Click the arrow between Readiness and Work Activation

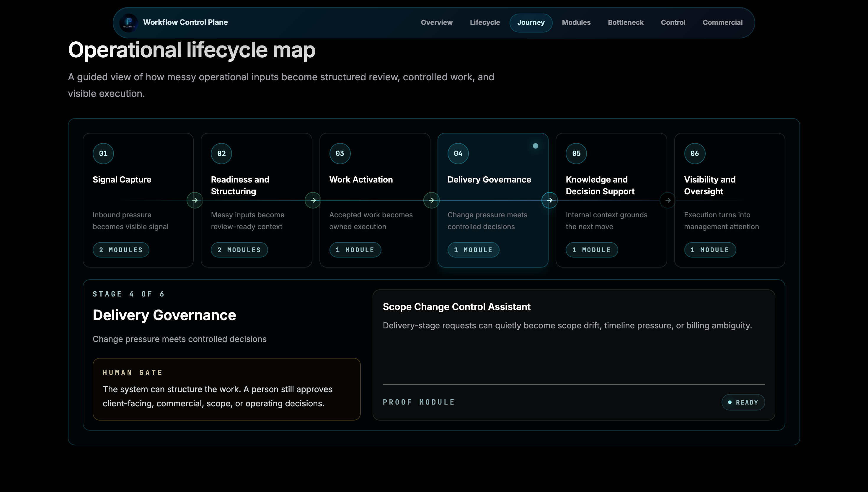pyautogui.click(x=313, y=201)
